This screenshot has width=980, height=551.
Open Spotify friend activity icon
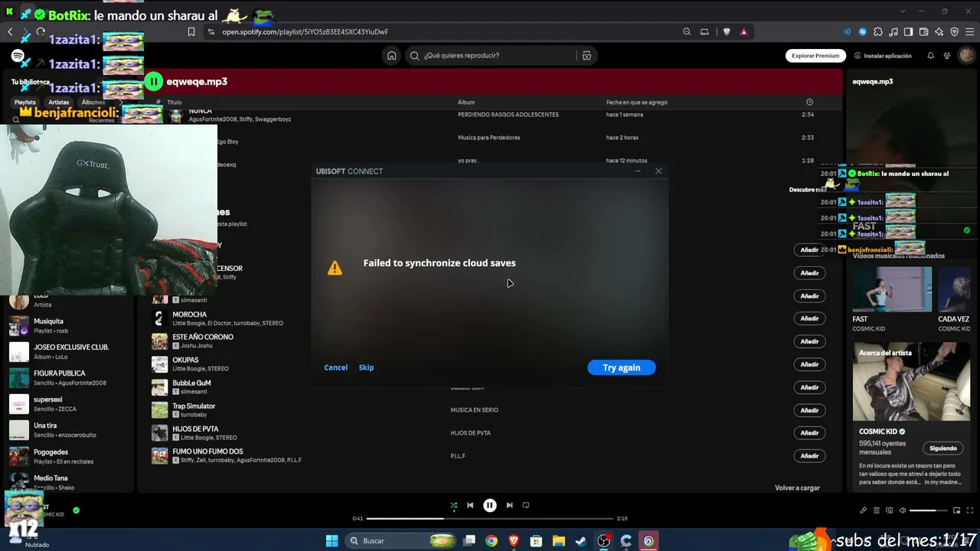pos(947,56)
